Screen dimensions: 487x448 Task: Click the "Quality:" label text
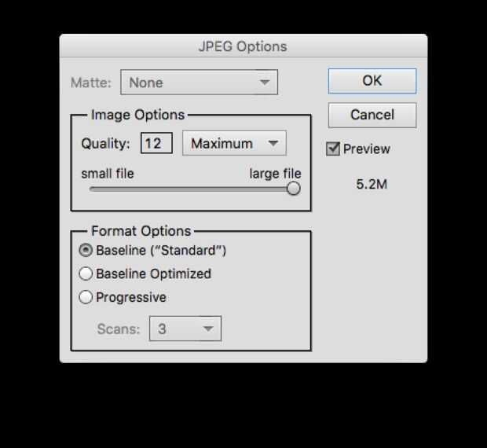[x=105, y=144]
